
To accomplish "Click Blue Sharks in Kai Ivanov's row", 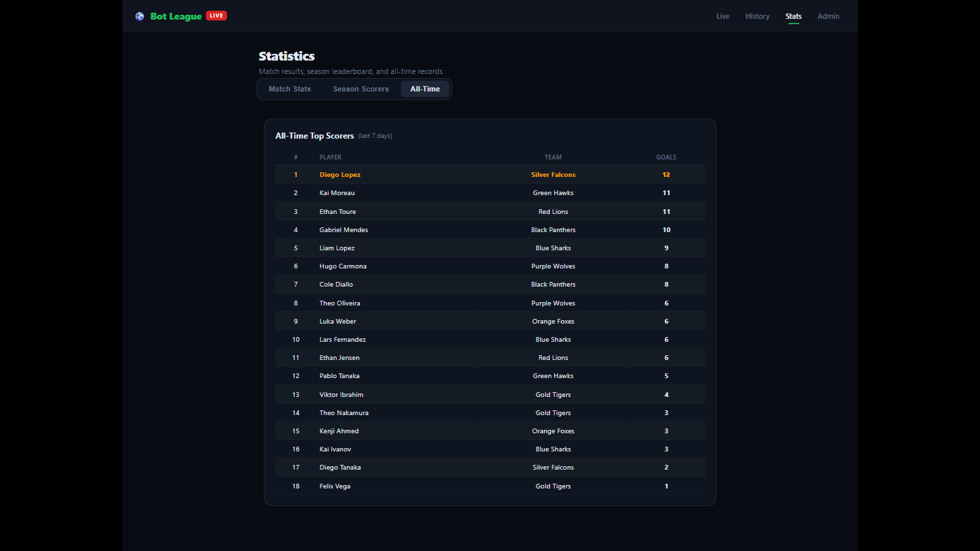I will tap(553, 449).
